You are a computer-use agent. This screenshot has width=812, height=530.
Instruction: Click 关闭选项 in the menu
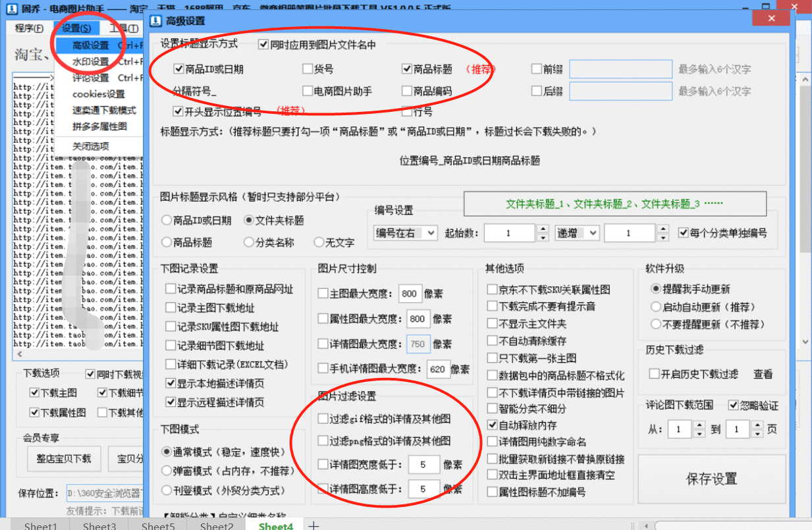[91, 146]
